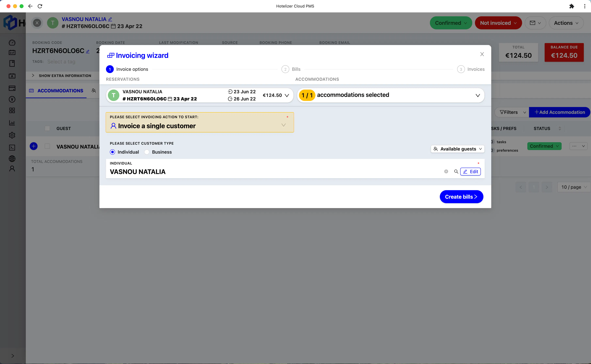Close the Invoicing wizard dialog
Viewport: 591px width, 364px height.
pyautogui.click(x=482, y=54)
